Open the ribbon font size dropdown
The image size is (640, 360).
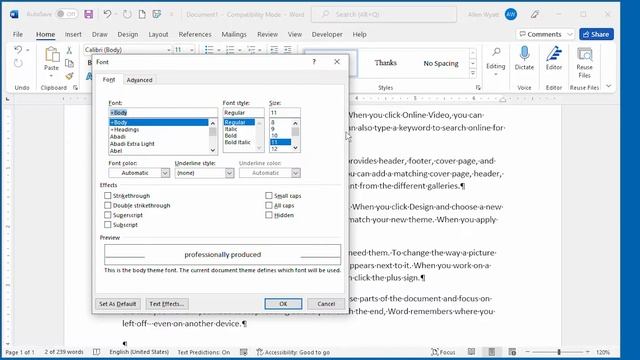pos(191,50)
